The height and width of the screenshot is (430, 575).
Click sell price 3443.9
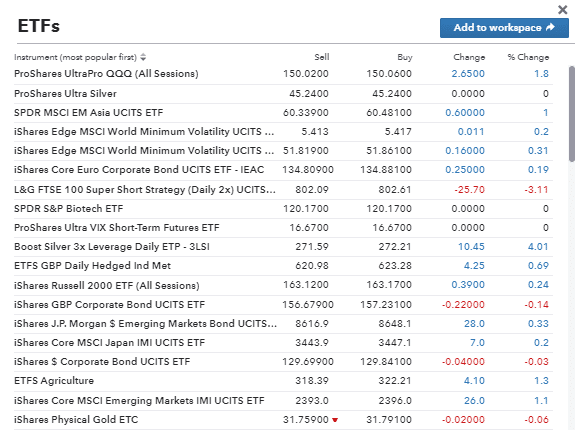pos(312,343)
